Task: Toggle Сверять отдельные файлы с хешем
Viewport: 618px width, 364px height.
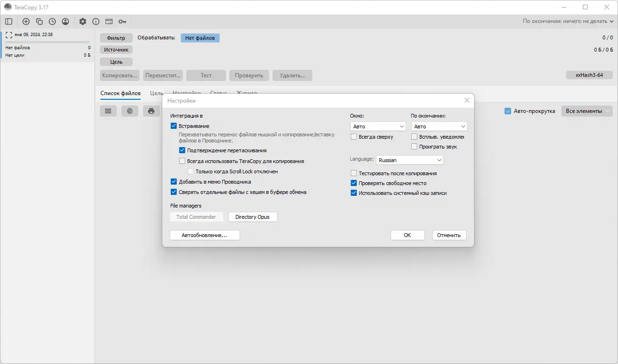Action: 174,192
